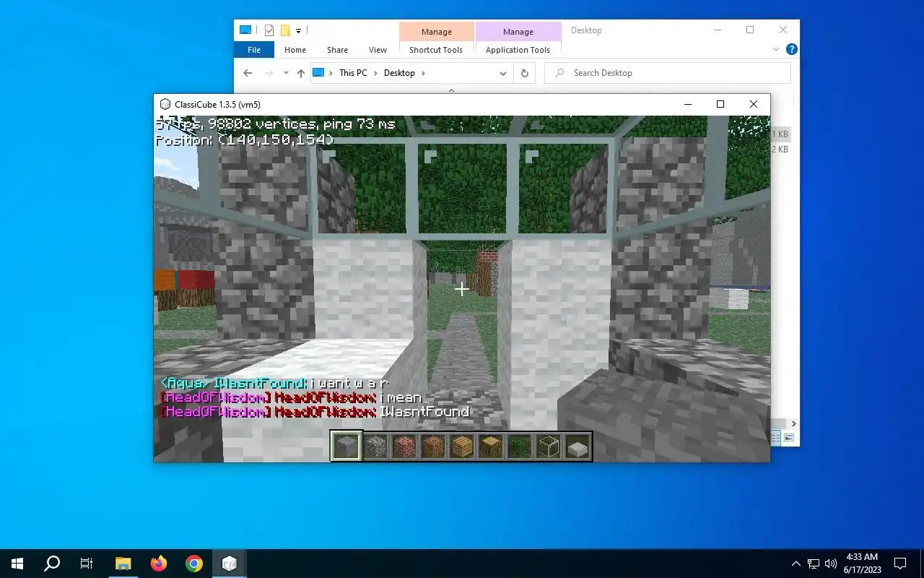The width and height of the screenshot is (924, 578).
Task: Click the horizontal scrollbar right arrow
Action: [x=793, y=424]
